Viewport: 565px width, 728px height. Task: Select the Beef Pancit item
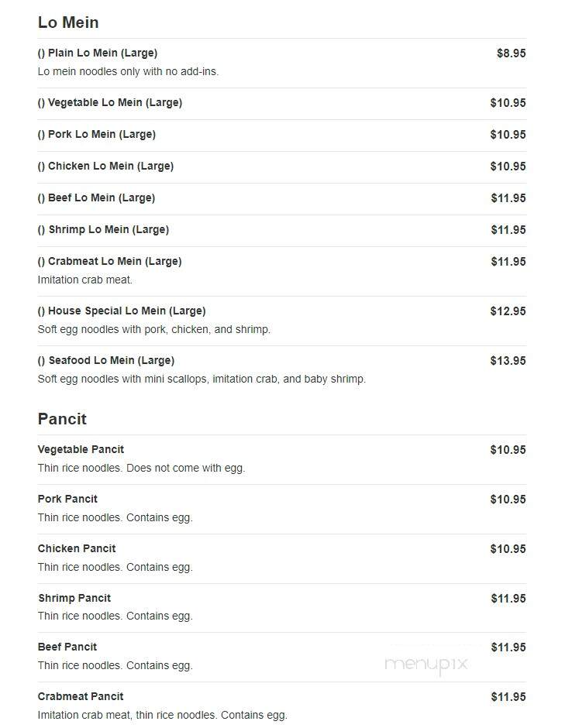coord(281,657)
